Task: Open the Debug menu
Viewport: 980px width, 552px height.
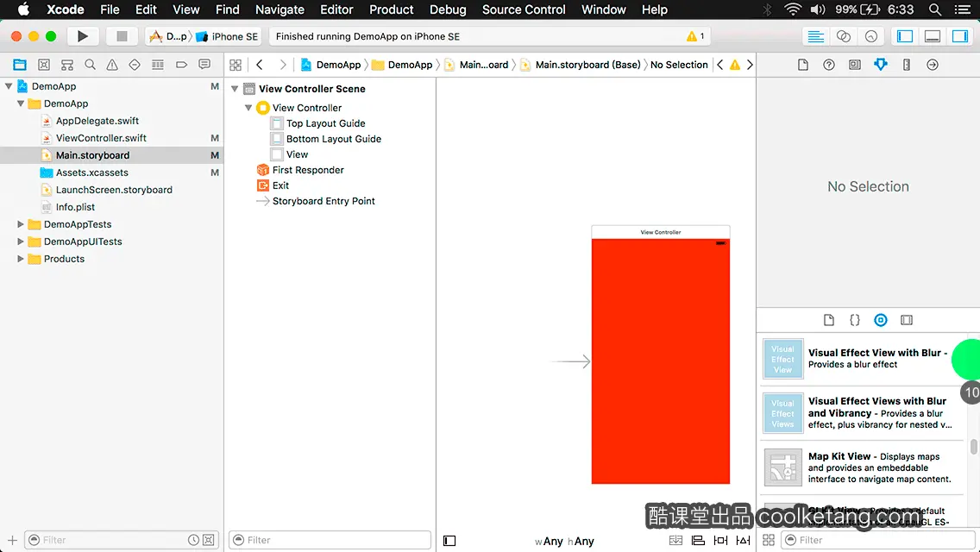Action: click(448, 9)
